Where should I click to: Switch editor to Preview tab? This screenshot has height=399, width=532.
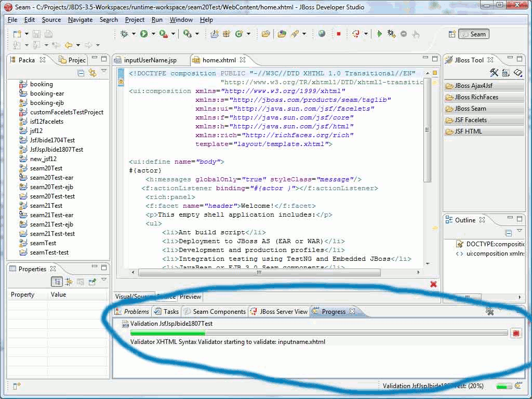(x=190, y=297)
